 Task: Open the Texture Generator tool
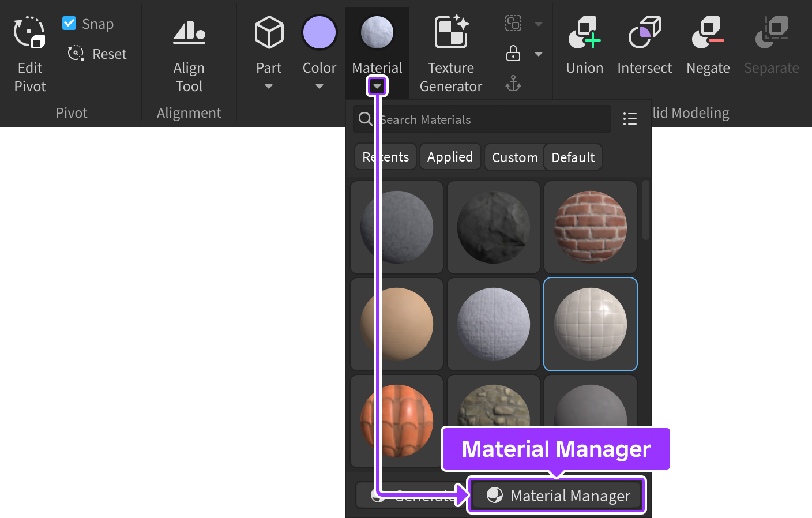(451, 33)
